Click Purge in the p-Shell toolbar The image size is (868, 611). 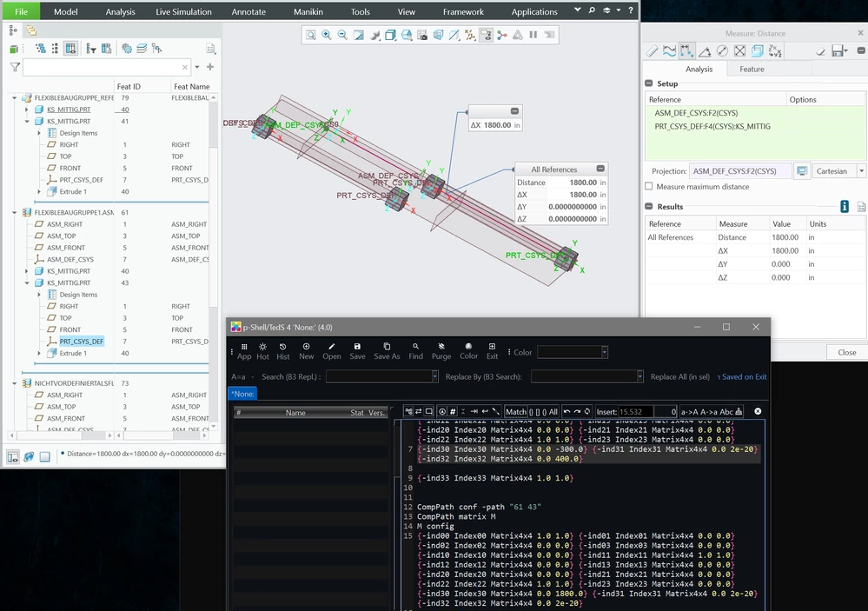point(441,351)
